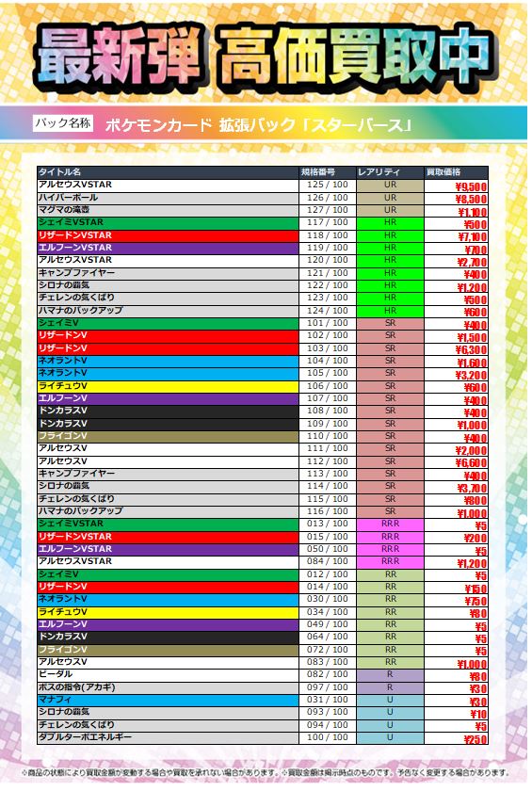Select the マナフィ card name
This screenshot has width=532, height=791.
click(x=56, y=700)
